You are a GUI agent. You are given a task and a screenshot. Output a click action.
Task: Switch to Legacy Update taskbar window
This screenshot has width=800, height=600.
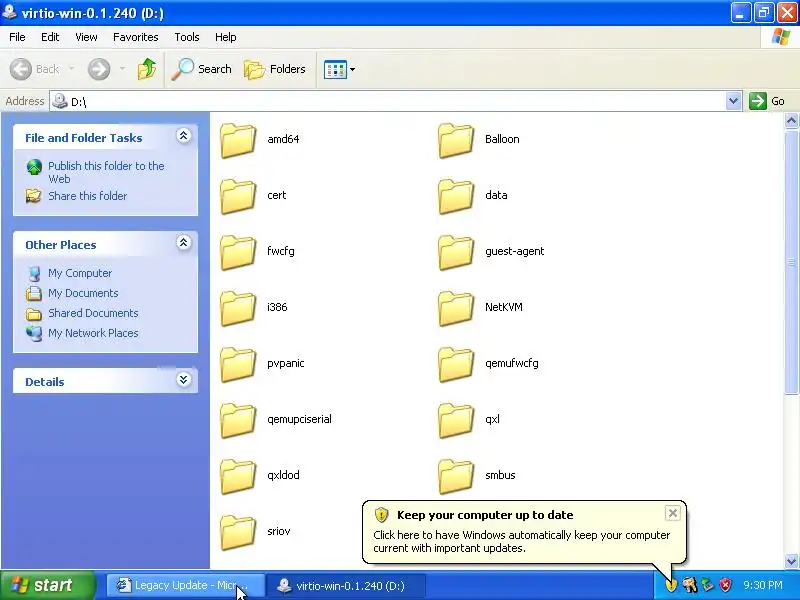coord(185,585)
